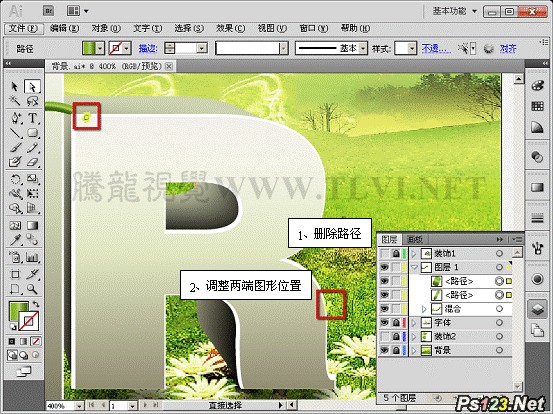This screenshot has width=553, height=414.
Task: Select the Eraser tool
Action: (x=32, y=162)
